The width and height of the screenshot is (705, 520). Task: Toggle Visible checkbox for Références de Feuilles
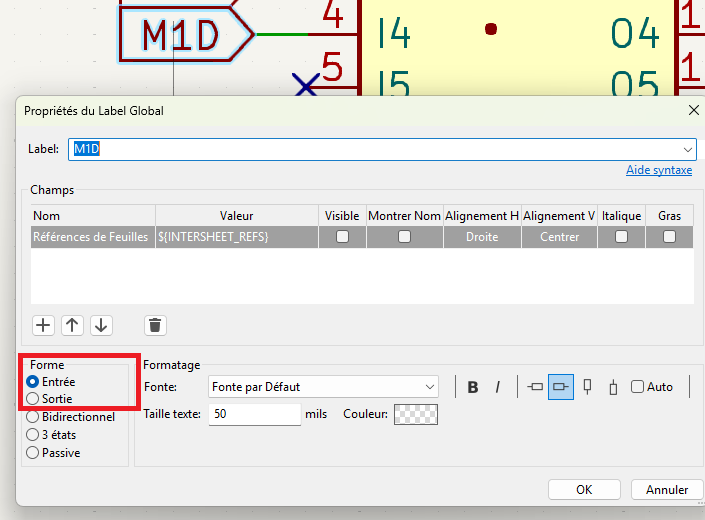(342, 237)
